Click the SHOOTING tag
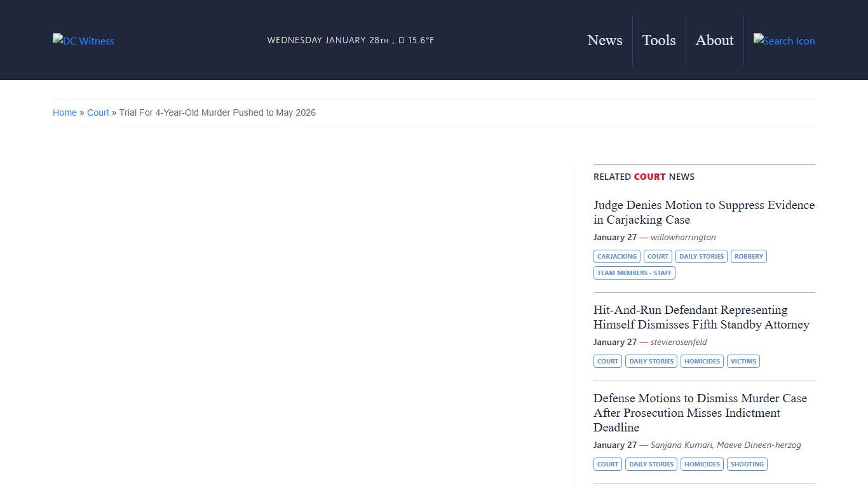 (747, 464)
